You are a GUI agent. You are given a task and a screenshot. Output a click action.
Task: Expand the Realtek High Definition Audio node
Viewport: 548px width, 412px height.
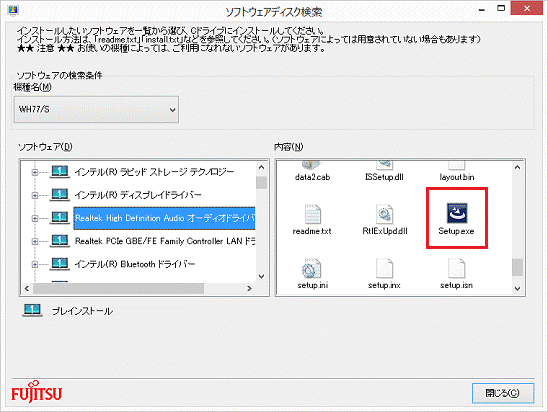(35, 218)
